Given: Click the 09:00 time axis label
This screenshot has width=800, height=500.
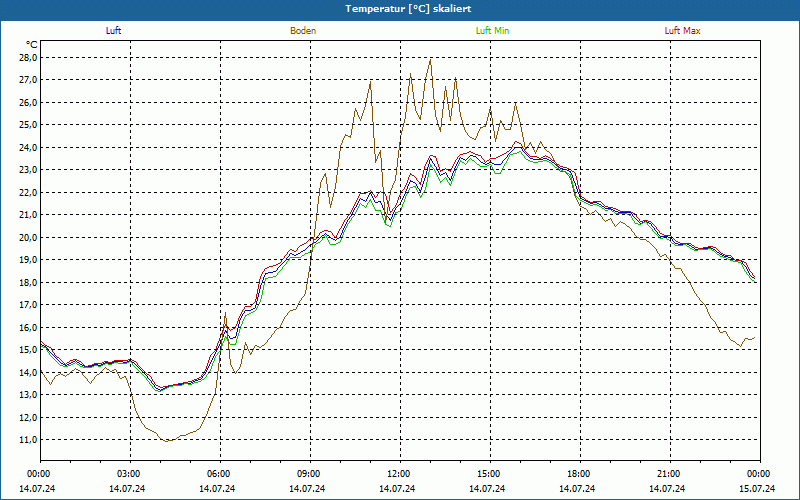Looking at the screenshot, I should click(308, 474).
